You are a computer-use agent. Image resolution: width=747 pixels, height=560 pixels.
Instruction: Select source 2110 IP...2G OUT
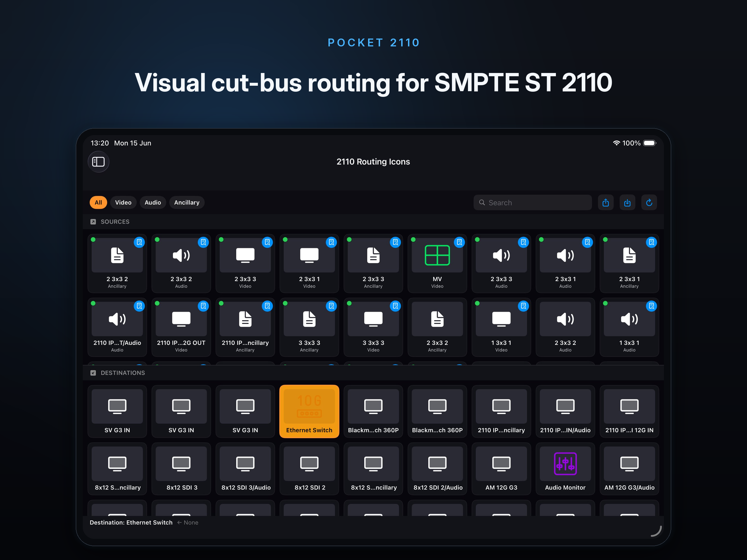click(181, 327)
